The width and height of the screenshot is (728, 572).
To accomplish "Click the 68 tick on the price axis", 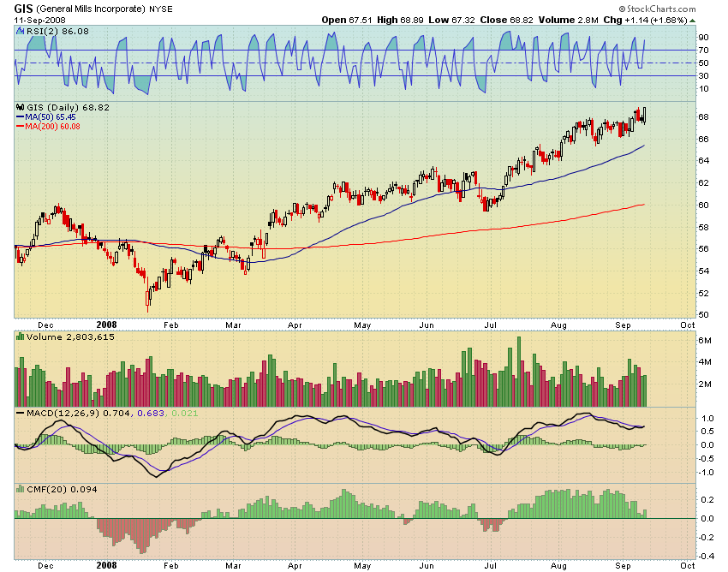I will click(703, 117).
